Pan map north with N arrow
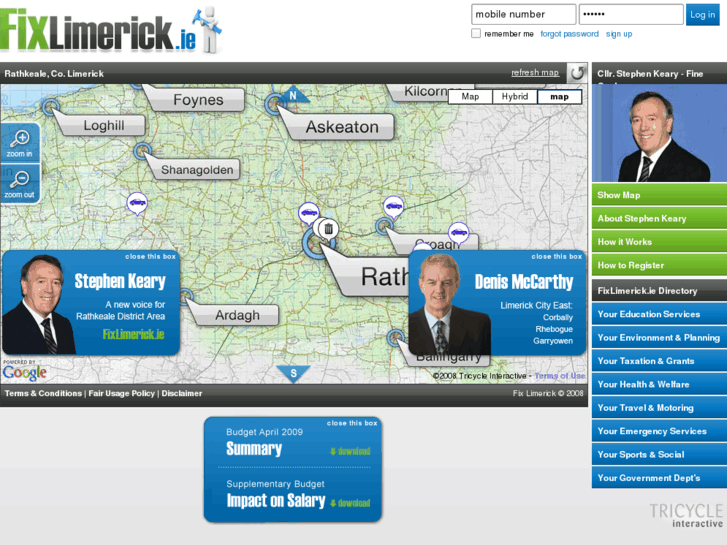Image resolution: width=727 pixels, height=545 pixels. coord(293,95)
